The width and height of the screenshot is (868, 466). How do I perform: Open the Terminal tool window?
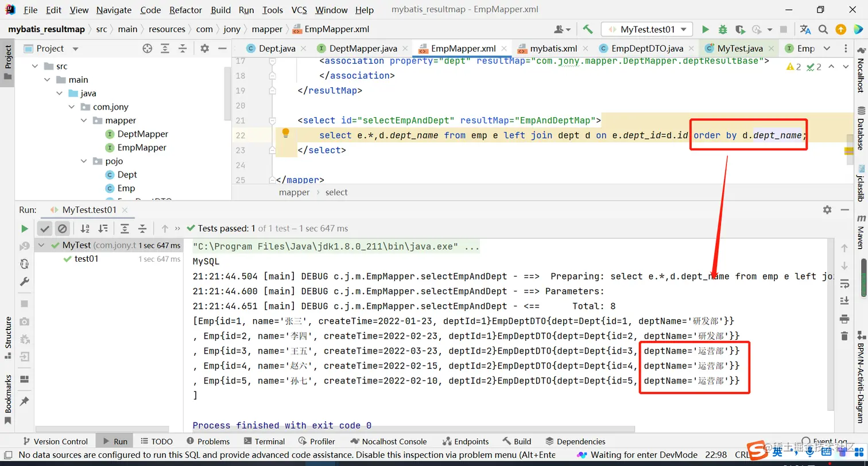point(264,441)
